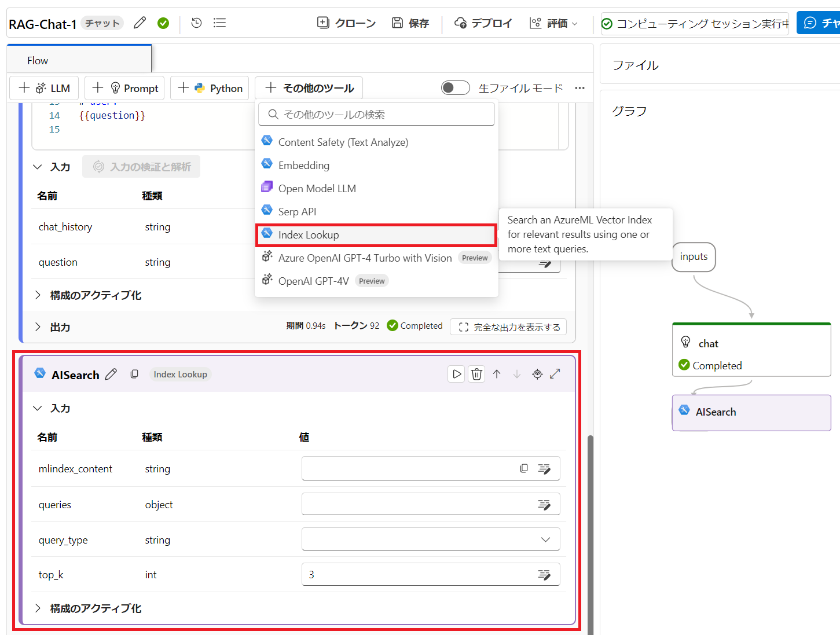Focus the その他のツールの検索 search box

point(376,115)
